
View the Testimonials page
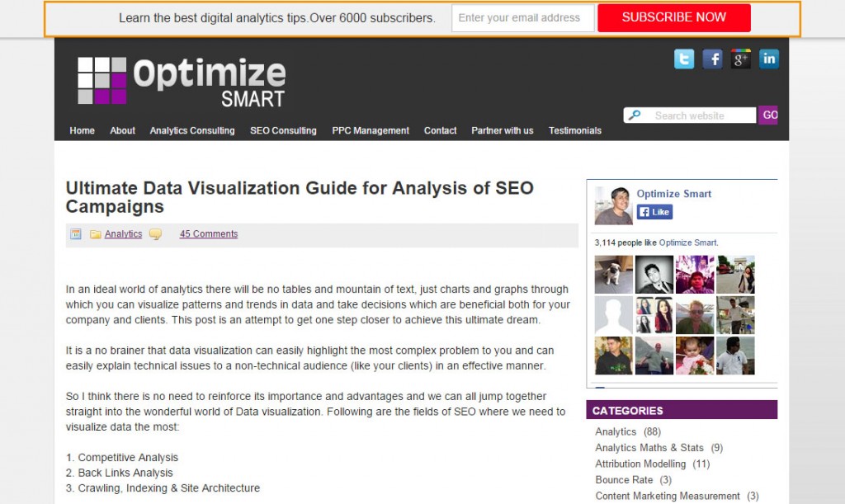click(x=575, y=130)
